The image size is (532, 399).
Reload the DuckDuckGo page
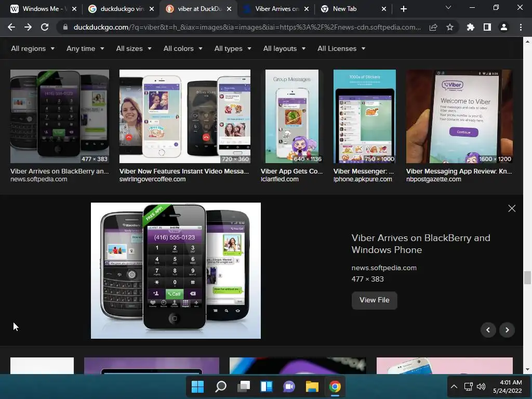pos(45,27)
